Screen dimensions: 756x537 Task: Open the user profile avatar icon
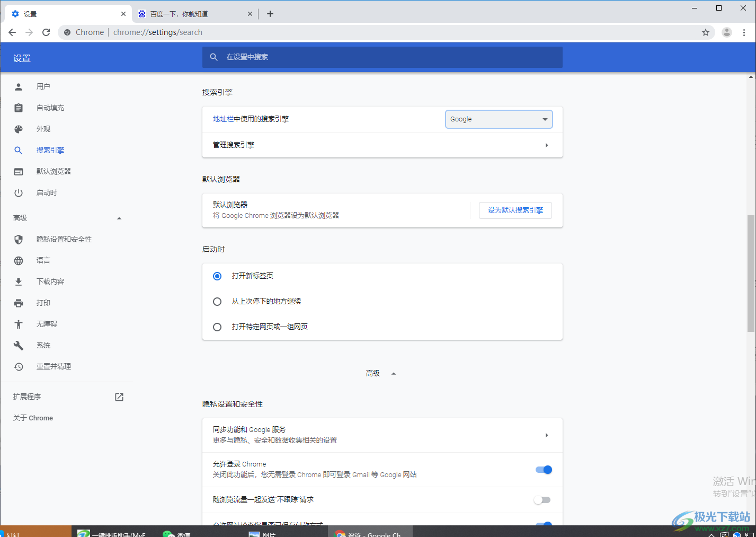coord(727,32)
